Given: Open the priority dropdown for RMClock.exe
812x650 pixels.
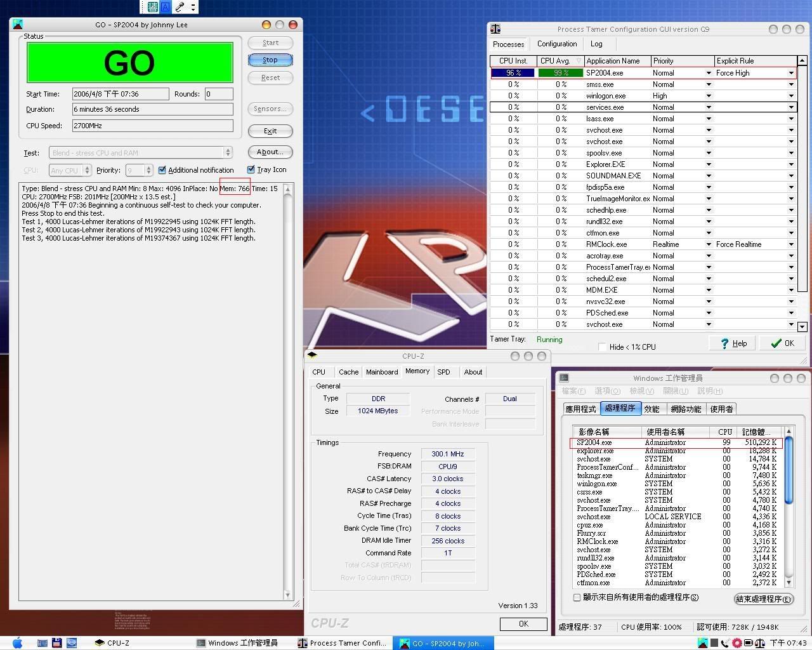Looking at the screenshot, I should 709,244.
